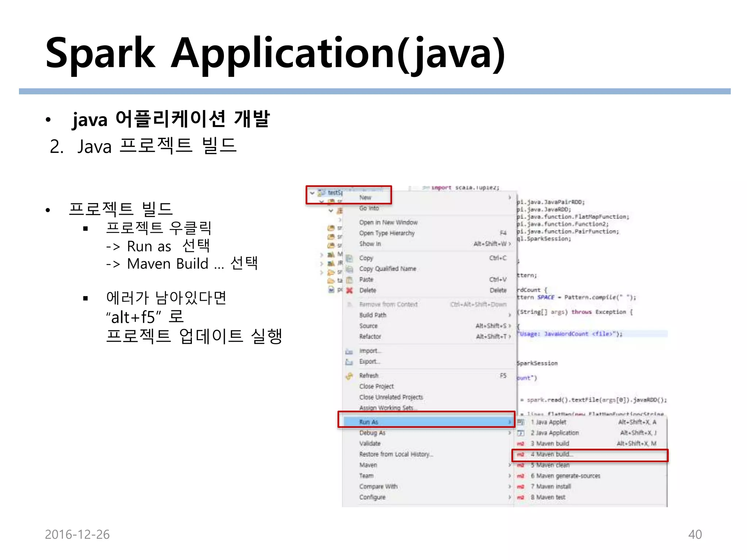747x560 pixels.
Task: Click m2 icon beside Maven install
Action: 520,487
